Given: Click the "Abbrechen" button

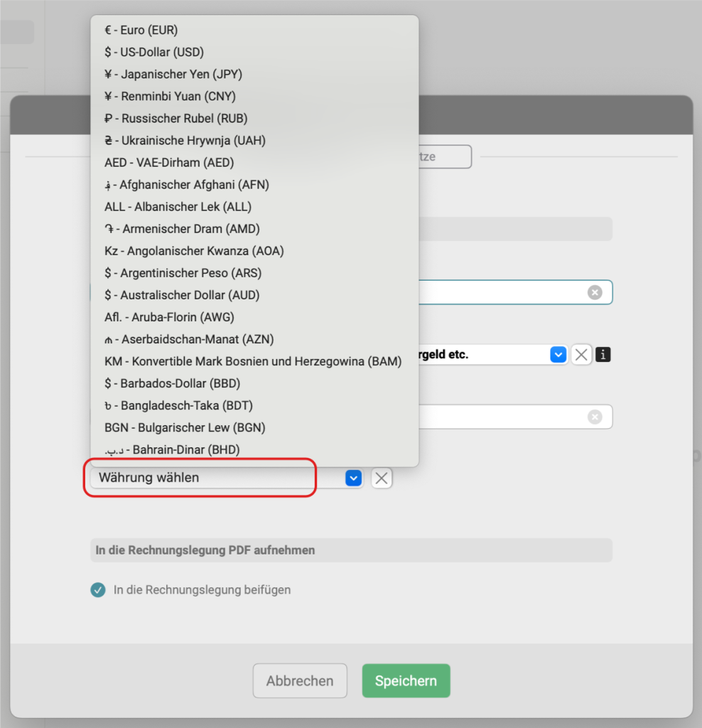Looking at the screenshot, I should pos(300,680).
